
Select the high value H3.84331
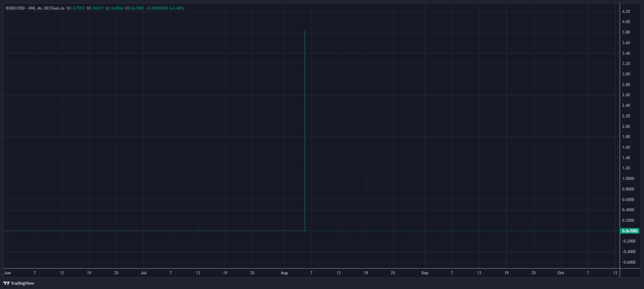click(x=96, y=8)
